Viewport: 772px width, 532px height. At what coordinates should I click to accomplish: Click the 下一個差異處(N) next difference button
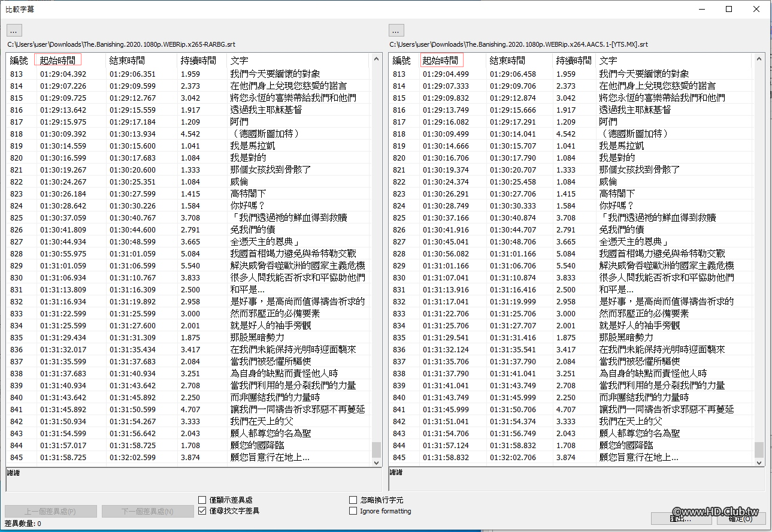[148, 511]
